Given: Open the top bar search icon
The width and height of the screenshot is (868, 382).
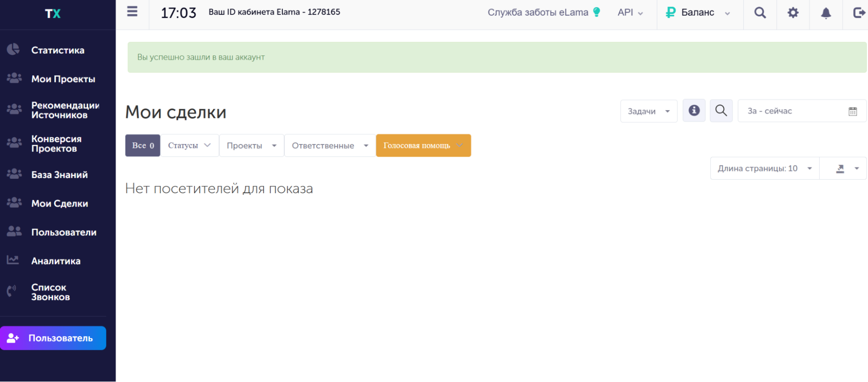Looking at the screenshot, I should click(x=760, y=13).
